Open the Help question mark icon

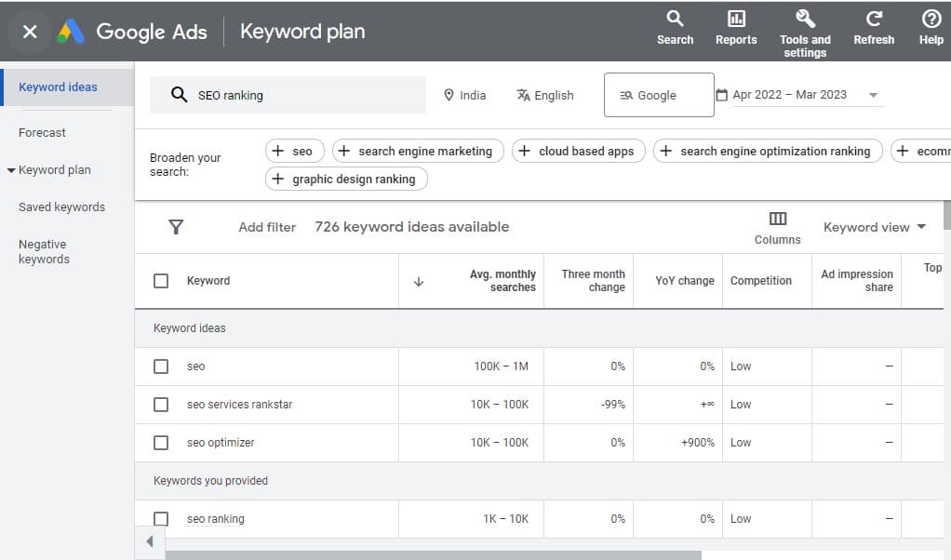[x=931, y=19]
